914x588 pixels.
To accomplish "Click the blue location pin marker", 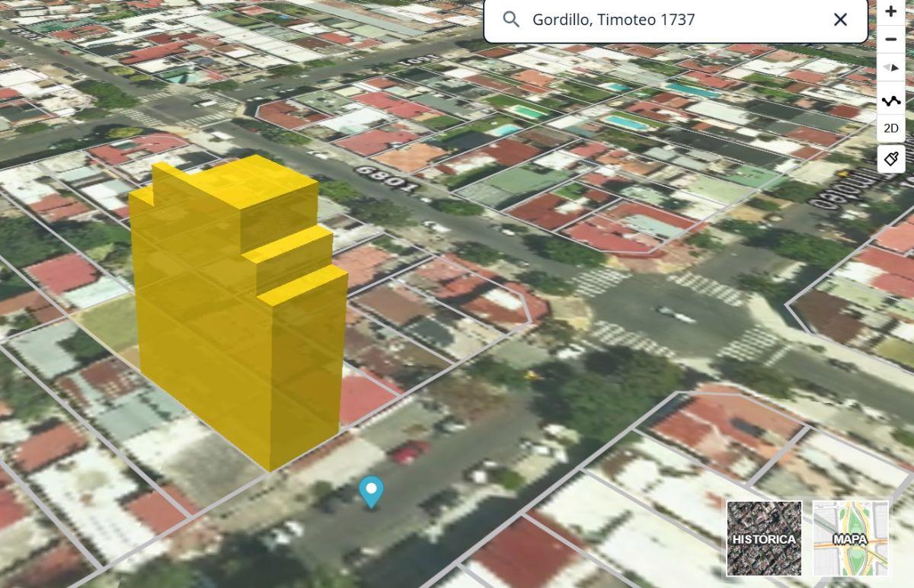I will coord(371,492).
